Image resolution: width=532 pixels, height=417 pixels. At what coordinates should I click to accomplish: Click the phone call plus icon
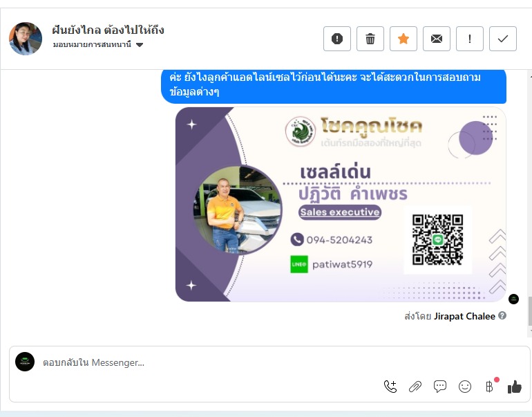pos(390,387)
